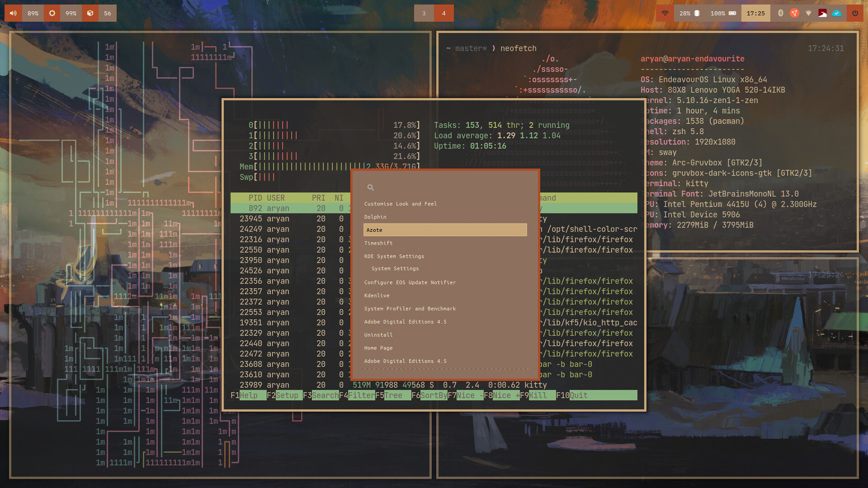Switch to workspace 4
This screenshot has height=488, width=868.
point(444,13)
